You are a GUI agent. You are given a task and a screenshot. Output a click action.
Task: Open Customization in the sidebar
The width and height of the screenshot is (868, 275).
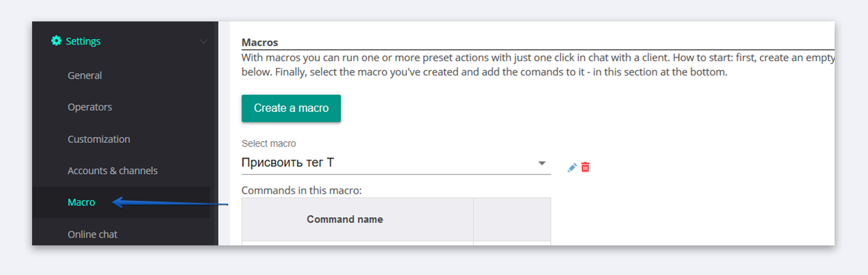coord(99,139)
